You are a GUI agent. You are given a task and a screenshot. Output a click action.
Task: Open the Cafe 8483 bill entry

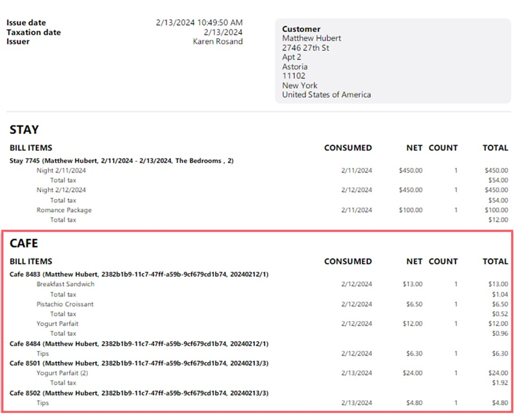(x=138, y=274)
